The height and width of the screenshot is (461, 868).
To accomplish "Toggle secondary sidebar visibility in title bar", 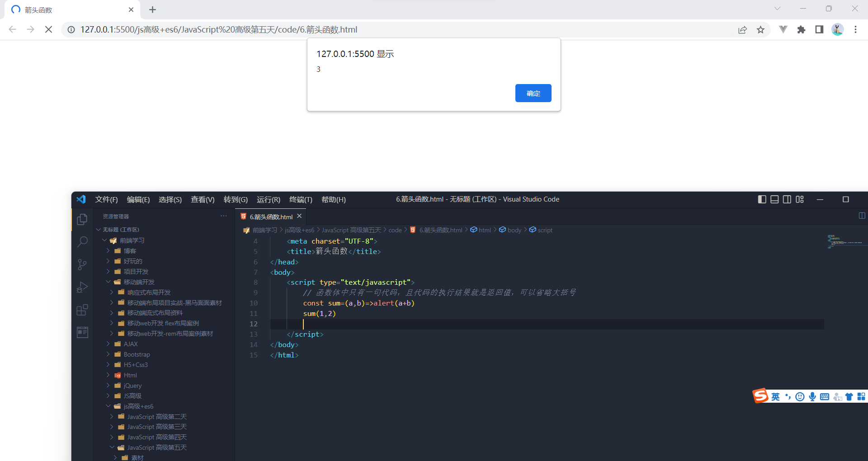I will [787, 199].
